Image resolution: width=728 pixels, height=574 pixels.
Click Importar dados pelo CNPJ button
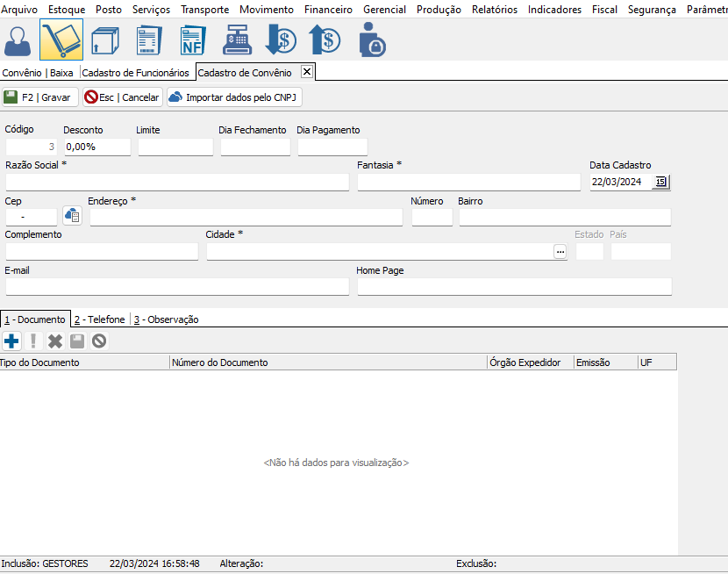pyautogui.click(x=234, y=97)
